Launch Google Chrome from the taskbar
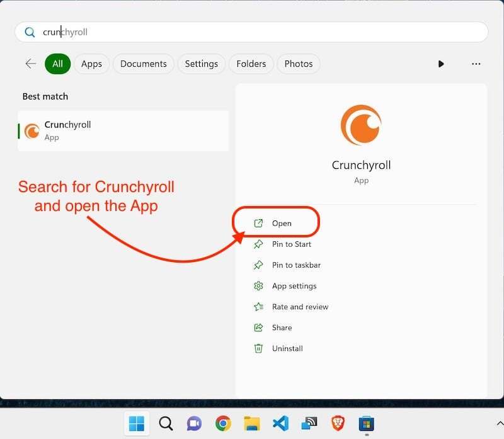The height and width of the screenshot is (439, 504). [x=223, y=424]
